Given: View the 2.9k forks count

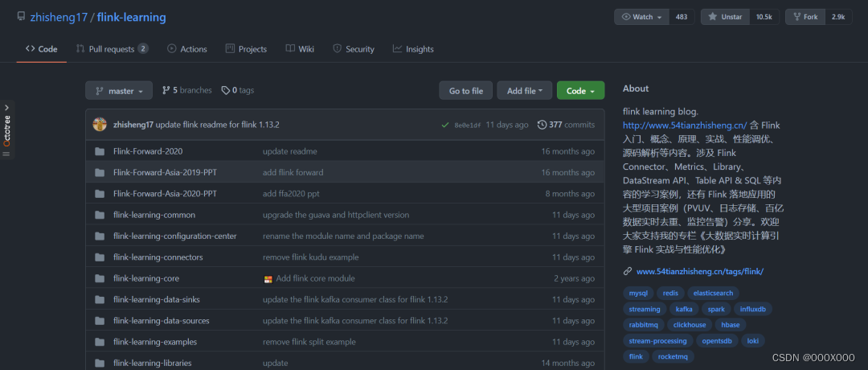Looking at the screenshot, I should [x=838, y=17].
